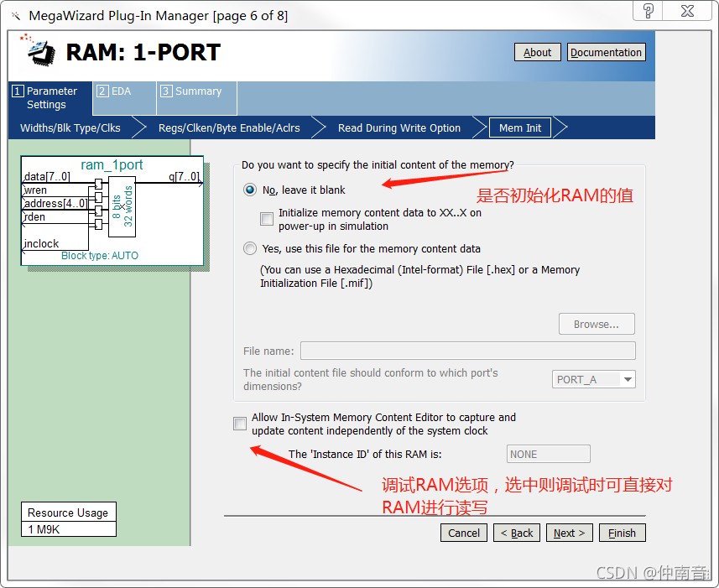Click the File name input field
Viewport: 719px width, 588px height.
coord(467,351)
